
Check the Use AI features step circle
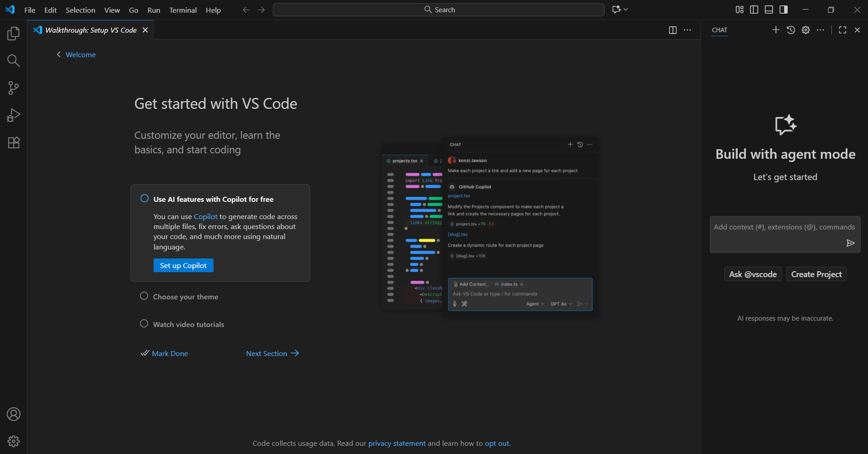coord(145,198)
